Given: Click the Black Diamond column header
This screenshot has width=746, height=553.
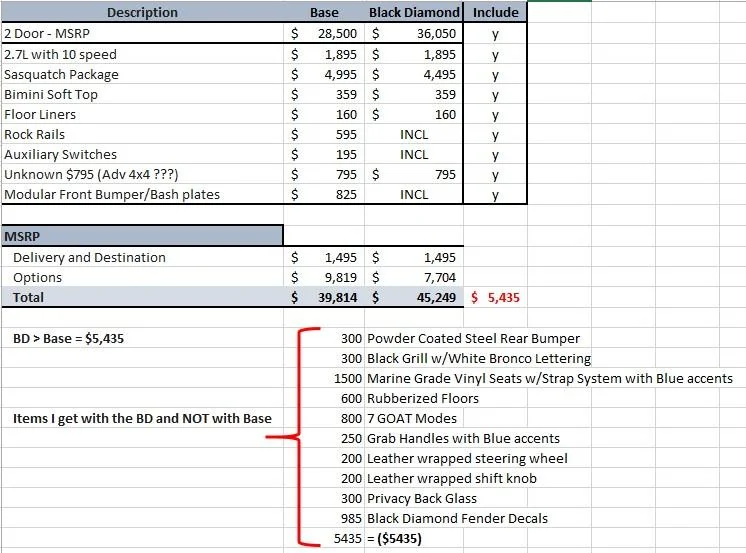Looking at the screenshot, I should pos(414,12).
